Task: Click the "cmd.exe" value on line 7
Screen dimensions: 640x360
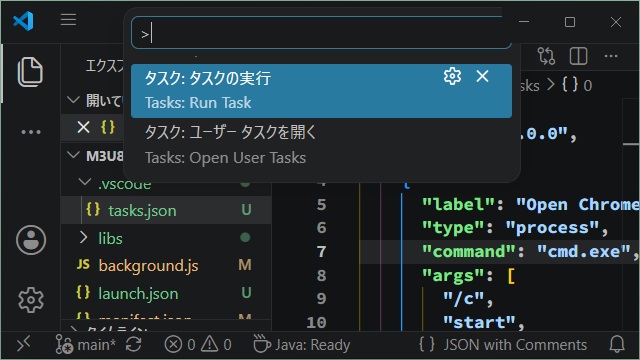Action: coord(584,251)
